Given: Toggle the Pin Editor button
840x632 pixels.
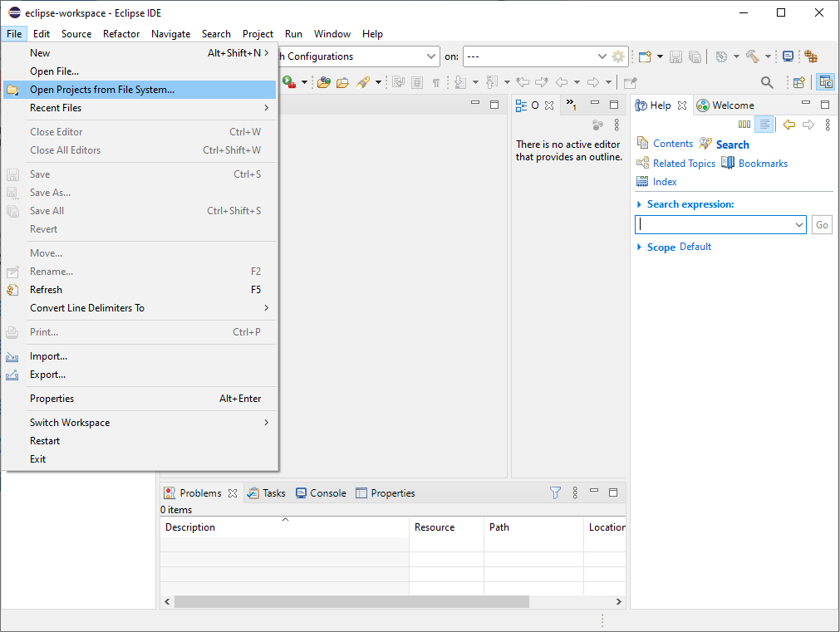Looking at the screenshot, I should pyautogui.click(x=631, y=82).
